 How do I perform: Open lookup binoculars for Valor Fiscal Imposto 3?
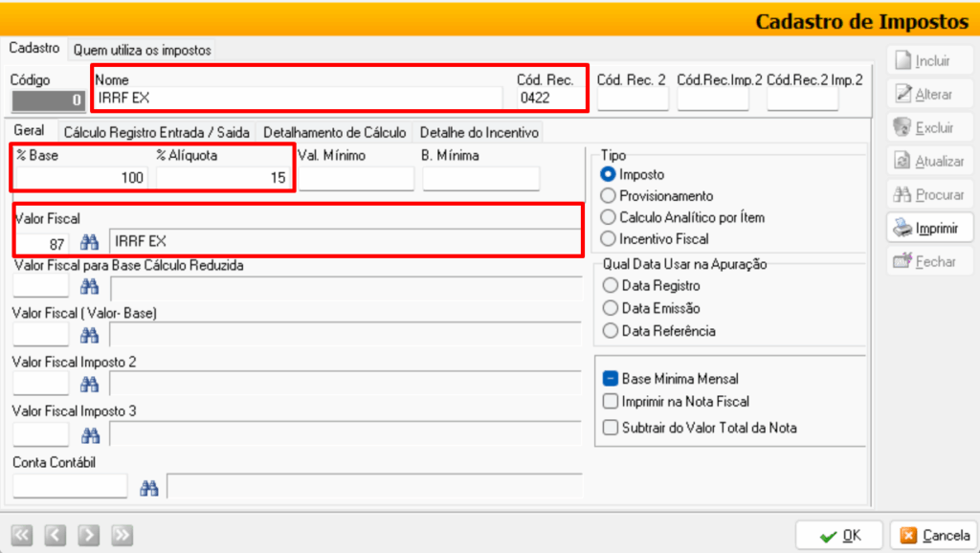tap(90, 435)
